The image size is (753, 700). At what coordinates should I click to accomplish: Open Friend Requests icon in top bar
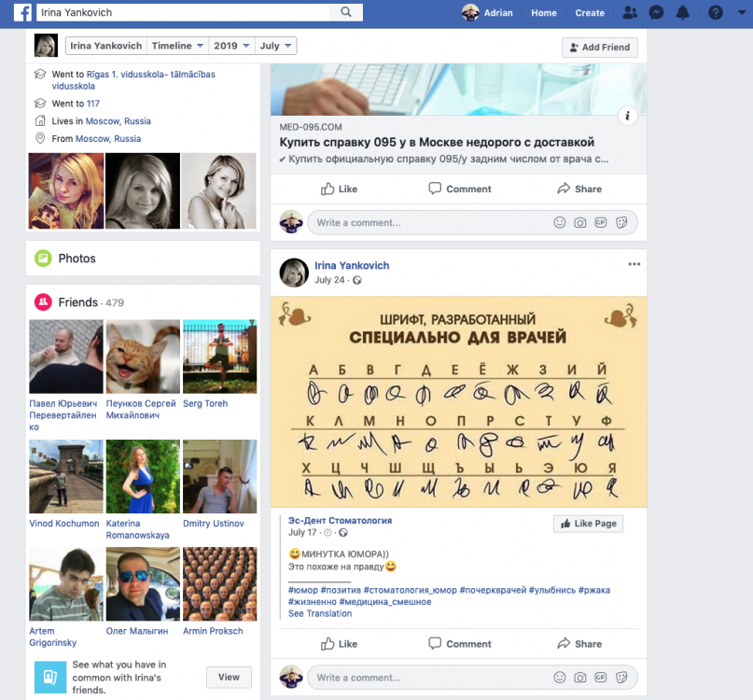[x=630, y=13]
